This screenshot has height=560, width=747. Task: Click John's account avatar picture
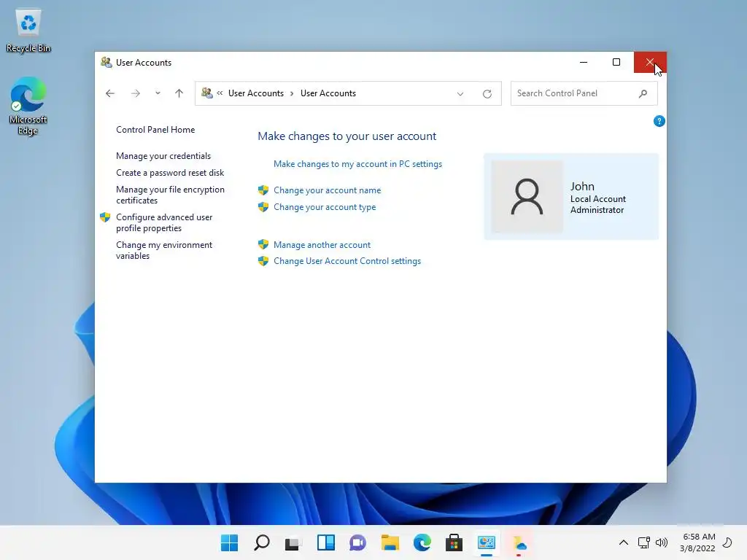pos(527,196)
